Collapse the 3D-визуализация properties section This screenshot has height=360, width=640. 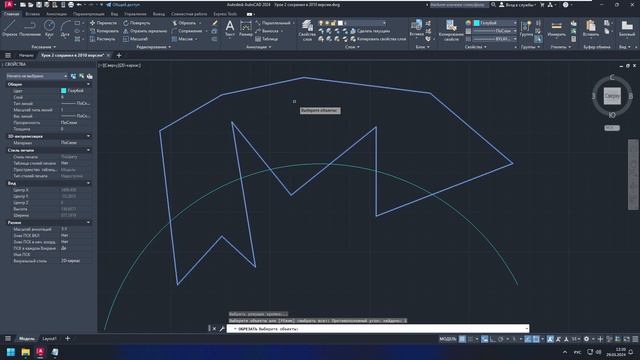click(88, 136)
